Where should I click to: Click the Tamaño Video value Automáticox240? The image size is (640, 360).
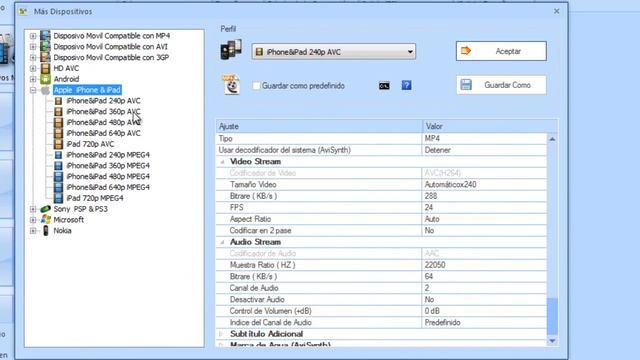450,184
